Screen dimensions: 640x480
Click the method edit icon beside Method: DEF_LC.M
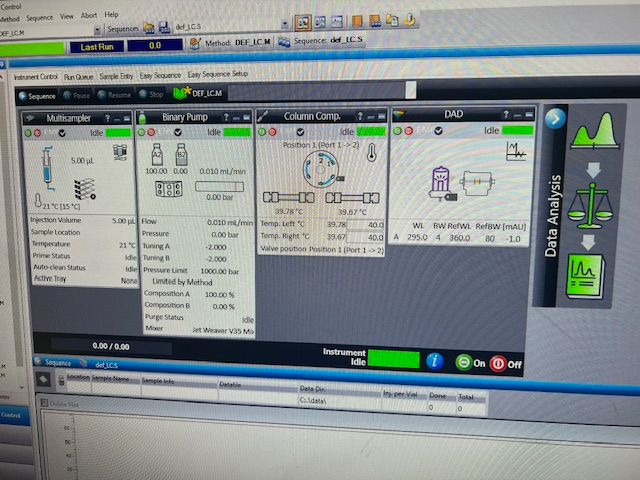tap(195, 43)
